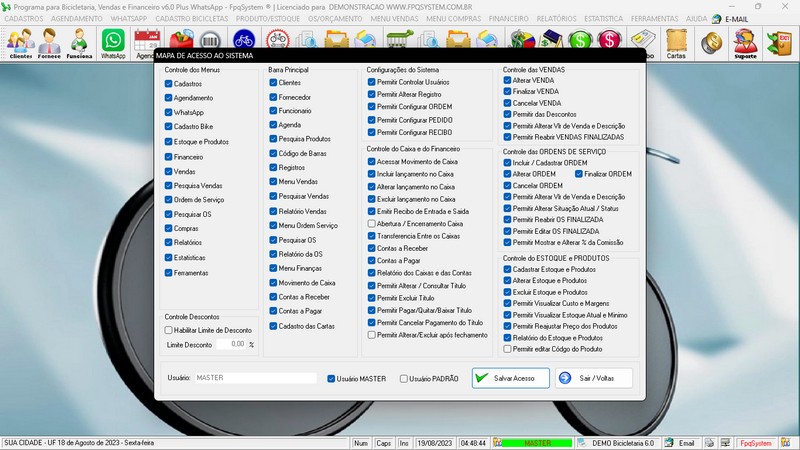Screen dimensions: 800x450
Task: Launch the WhatsApp toolbar icon
Action: (x=113, y=43)
